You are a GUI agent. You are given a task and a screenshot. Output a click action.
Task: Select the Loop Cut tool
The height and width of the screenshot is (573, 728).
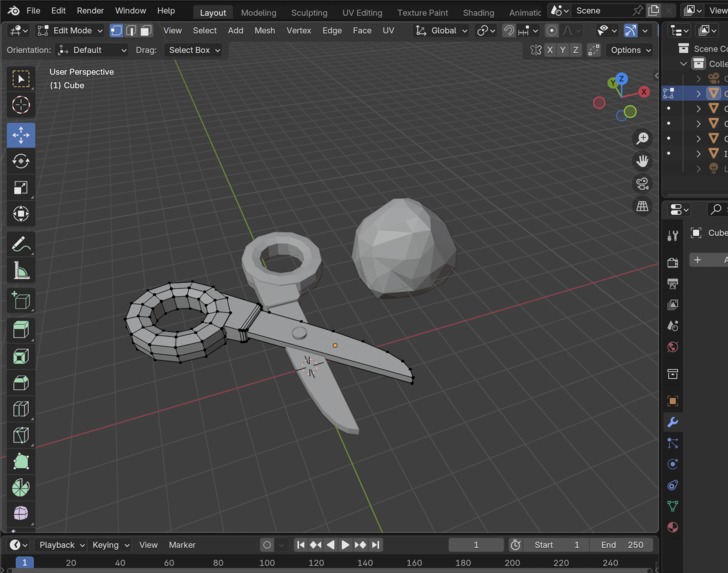[x=20, y=409]
